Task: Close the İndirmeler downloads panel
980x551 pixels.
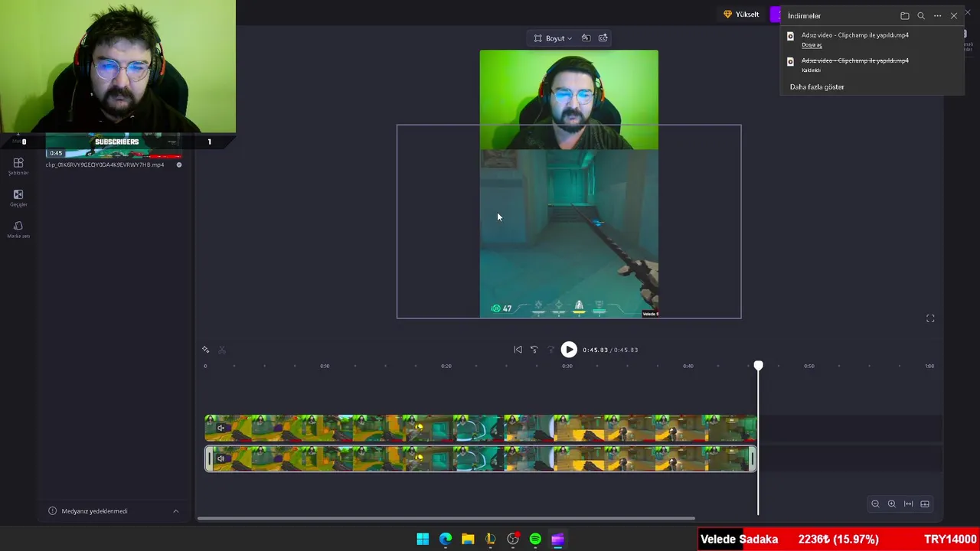Action: [954, 15]
